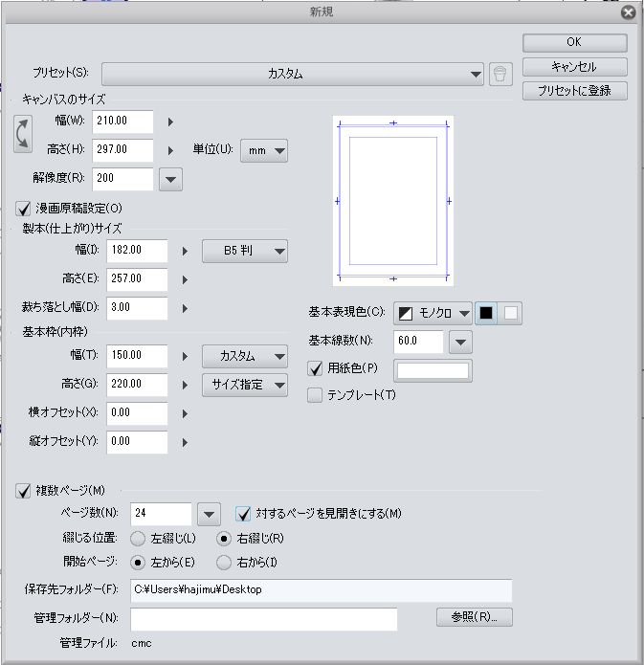Open unit 単位 mm dropdown
644x665 pixels.
point(264,150)
